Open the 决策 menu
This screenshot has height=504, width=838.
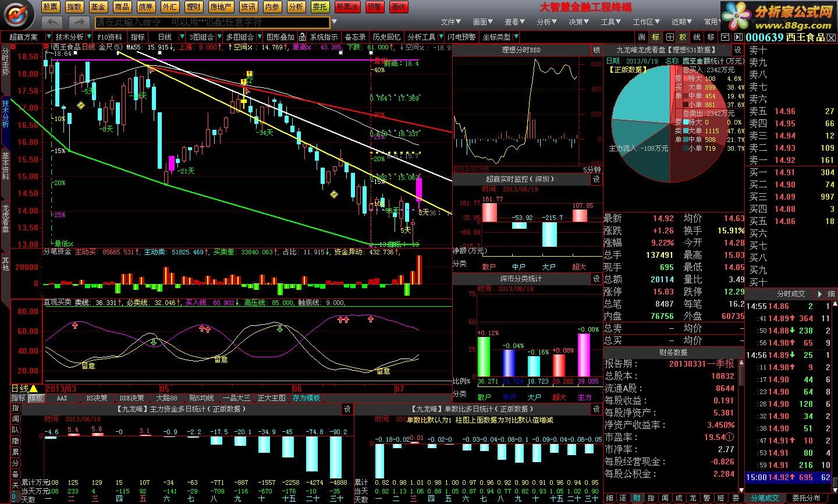pos(578,22)
